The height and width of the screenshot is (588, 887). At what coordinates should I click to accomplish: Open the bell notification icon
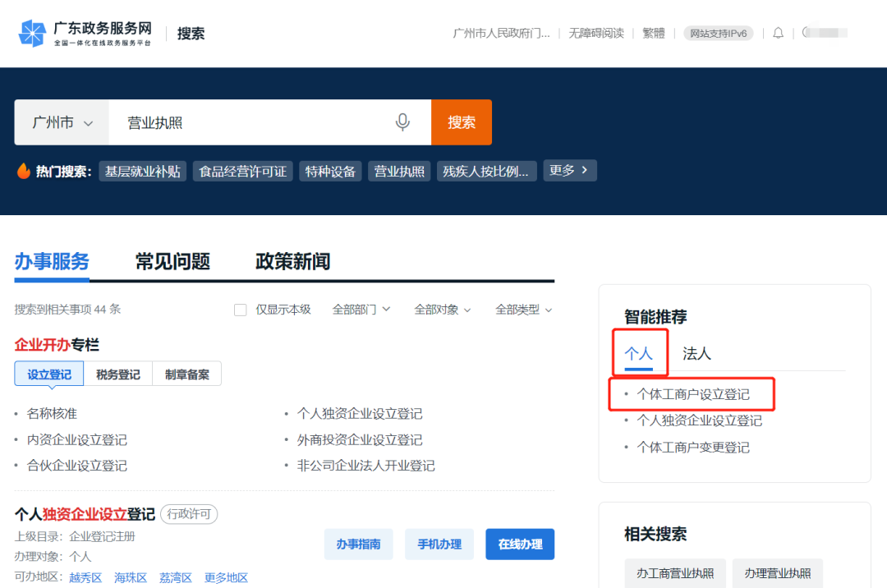778,33
